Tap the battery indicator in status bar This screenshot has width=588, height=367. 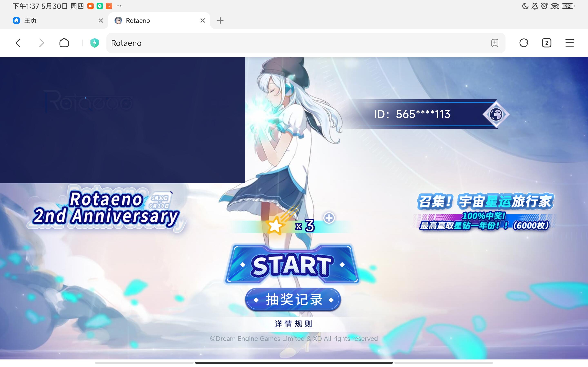pos(568,6)
